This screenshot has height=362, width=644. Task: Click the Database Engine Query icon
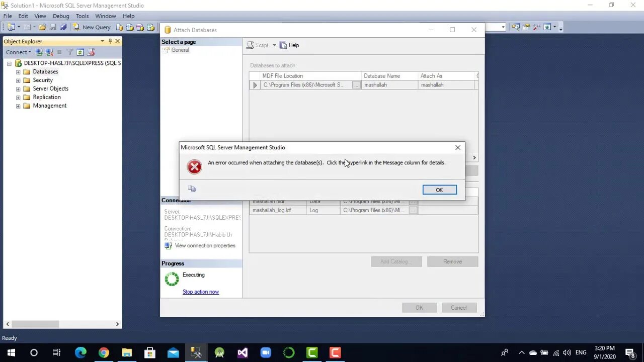pos(119,27)
